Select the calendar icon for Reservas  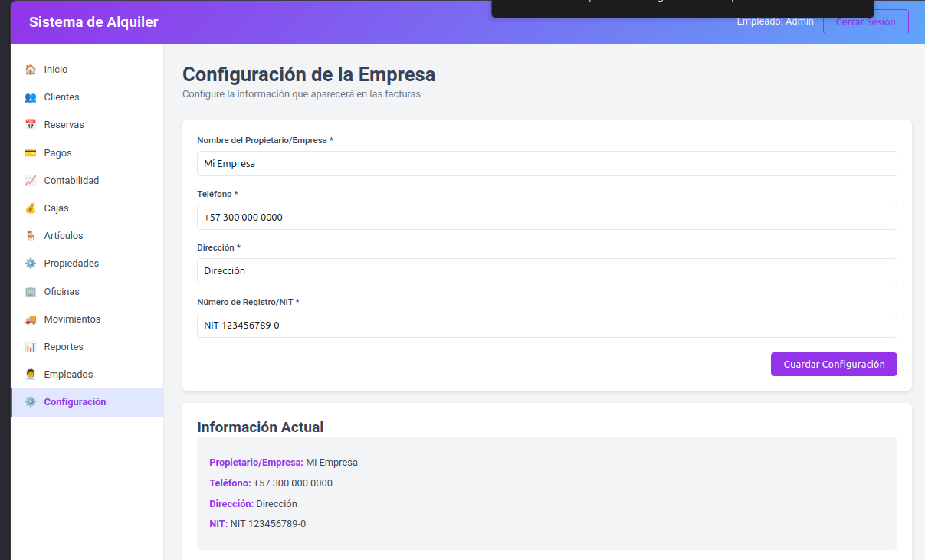coord(31,125)
